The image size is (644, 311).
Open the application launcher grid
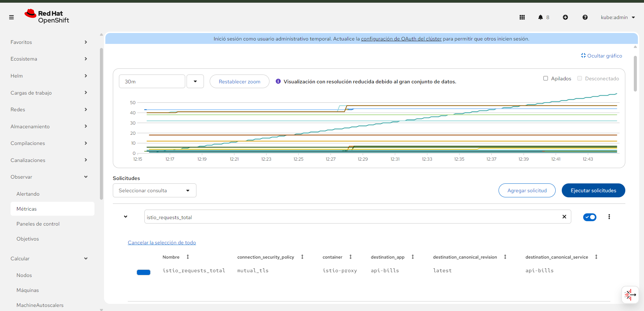coord(522,17)
